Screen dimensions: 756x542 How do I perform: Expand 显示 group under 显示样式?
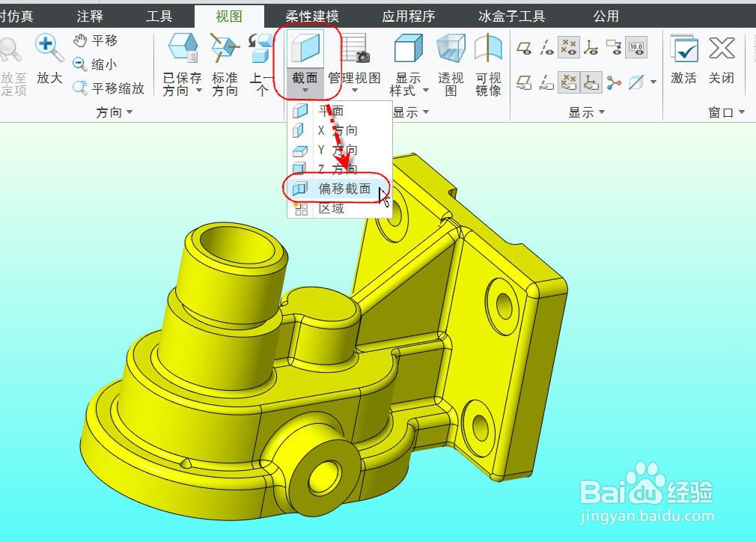click(426, 112)
